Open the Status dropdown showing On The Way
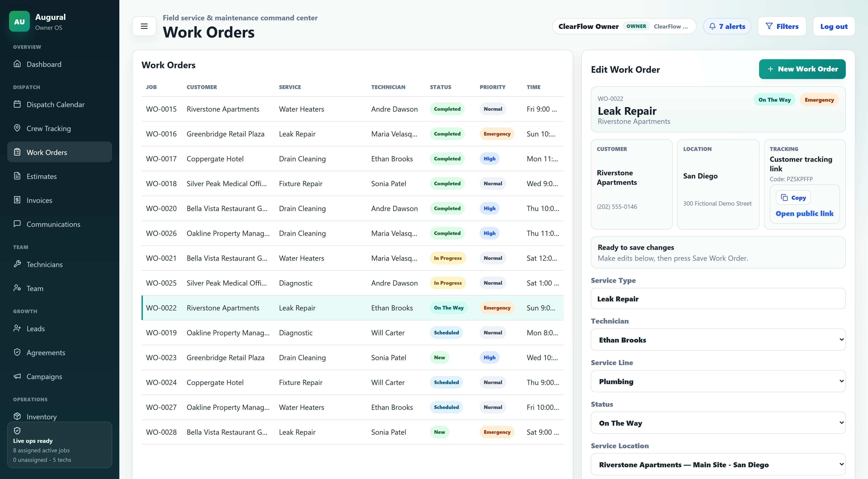 (718, 423)
